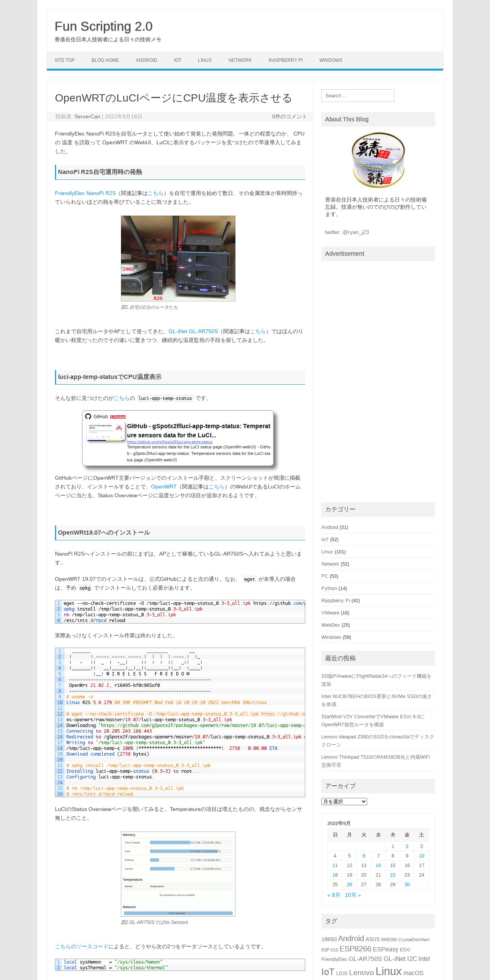
Task: Open calendar day 10 posts
Action: pyautogui.click(x=422, y=856)
